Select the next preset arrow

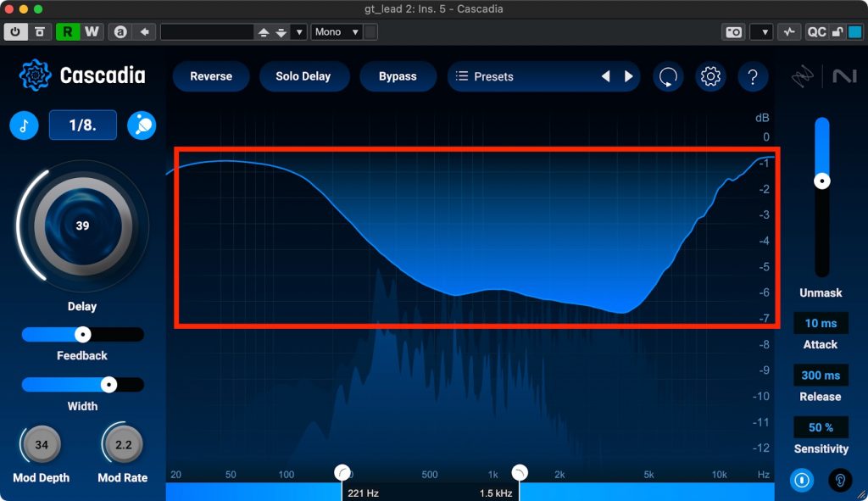(x=629, y=76)
